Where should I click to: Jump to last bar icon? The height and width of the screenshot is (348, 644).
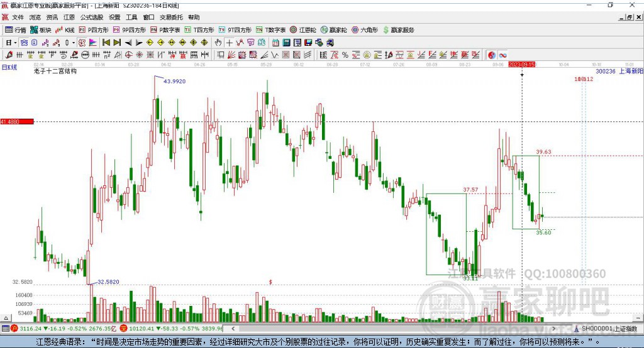[x=117, y=43]
